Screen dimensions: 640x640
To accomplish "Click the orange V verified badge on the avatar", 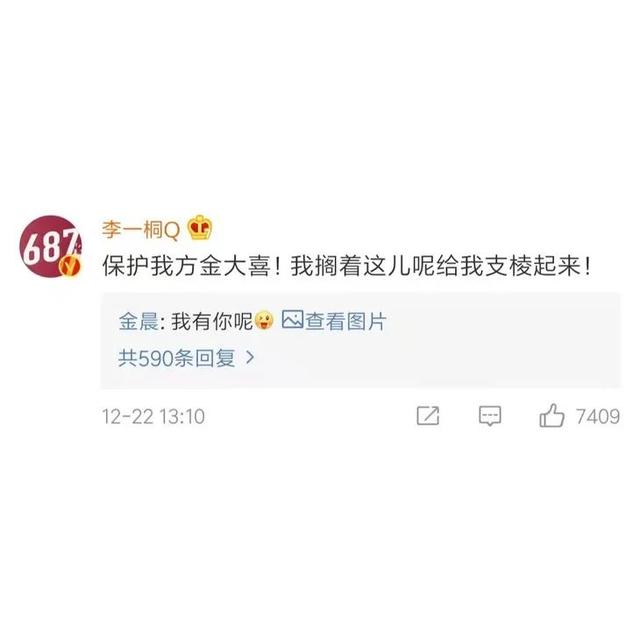I will pos(69,267).
